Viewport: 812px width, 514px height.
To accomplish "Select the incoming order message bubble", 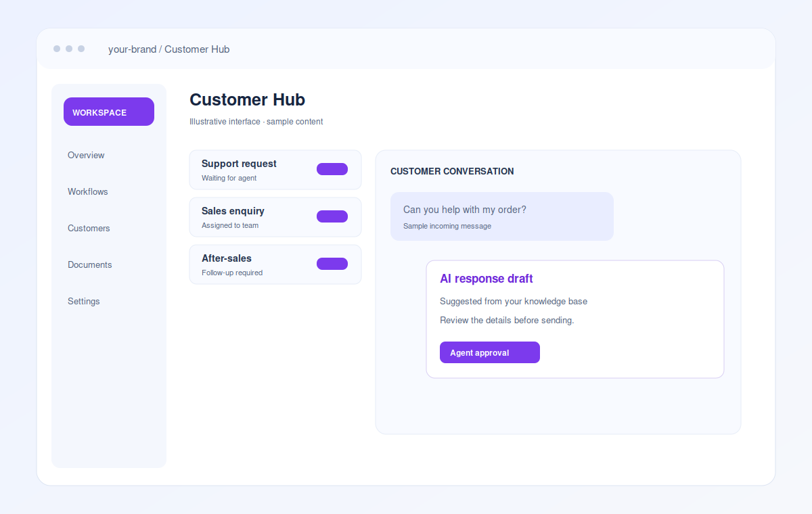I will click(x=502, y=216).
